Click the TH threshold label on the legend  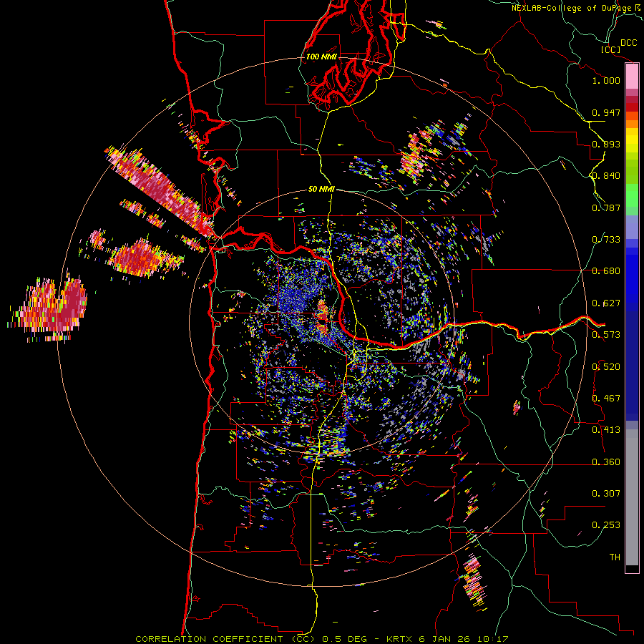[615, 557]
